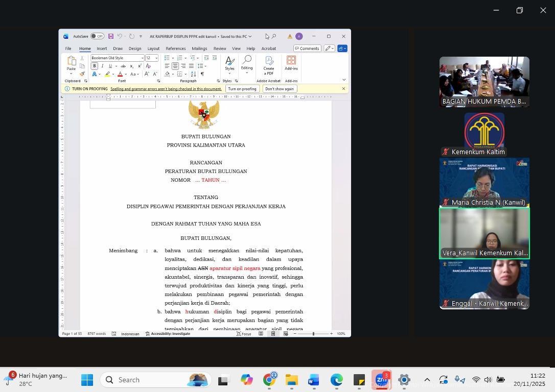The height and width of the screenshot is (392, 555).
Task: Click the Don't show again button
Action: pyautogui.click(x=280, y=89)
